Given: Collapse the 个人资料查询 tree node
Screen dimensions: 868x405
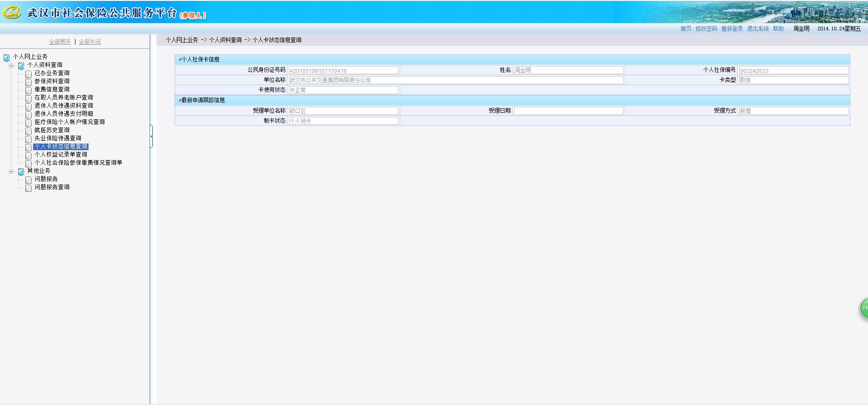Looking at the screenshot, I should tap(11, 66).
